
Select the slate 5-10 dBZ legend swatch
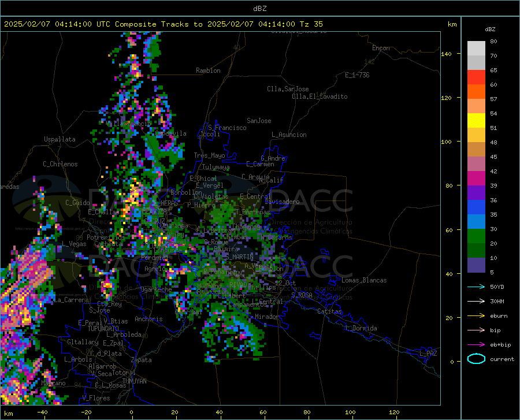pyautogui.click(x=476, y=265)
